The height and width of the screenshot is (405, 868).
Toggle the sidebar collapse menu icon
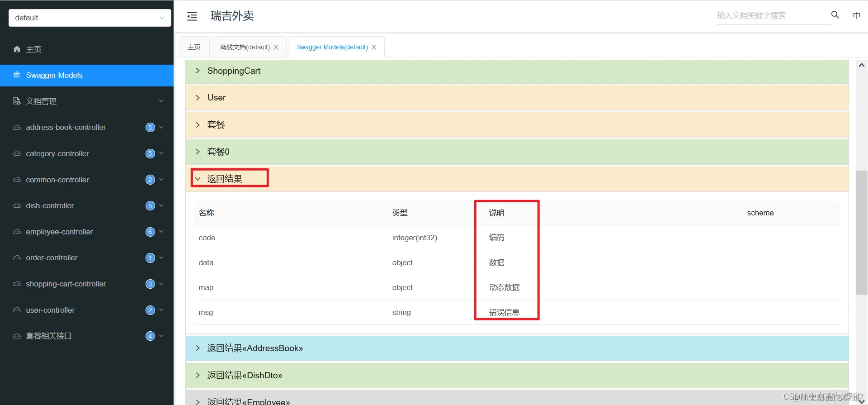192,16
